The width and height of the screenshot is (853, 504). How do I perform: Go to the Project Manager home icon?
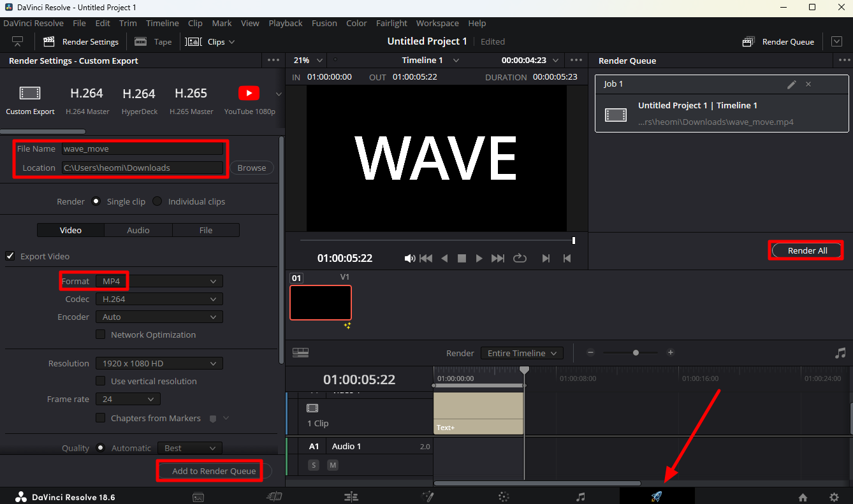[x=803, y=497]
